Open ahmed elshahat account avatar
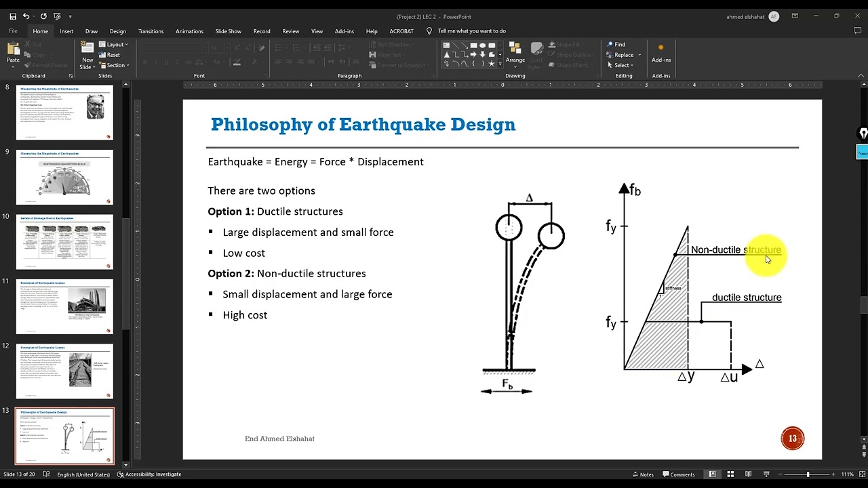The image size is (868, 488). [774, 16]
